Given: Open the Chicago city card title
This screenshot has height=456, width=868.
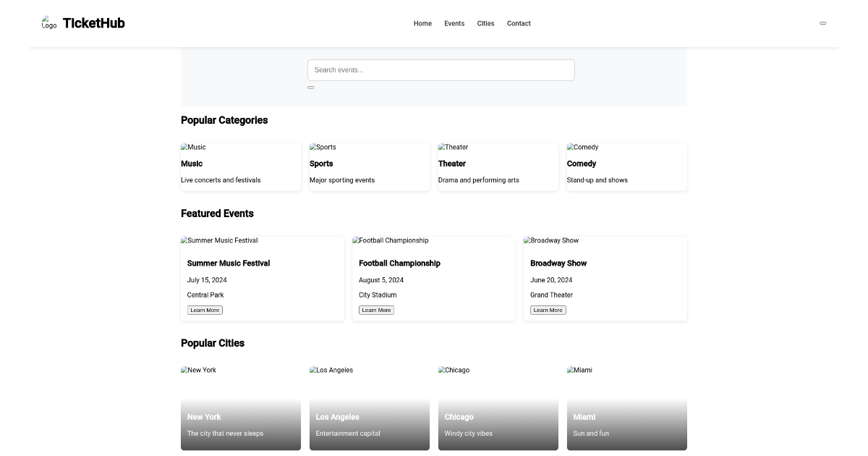Looking at the screenshot, I should [x=459, y=417].
